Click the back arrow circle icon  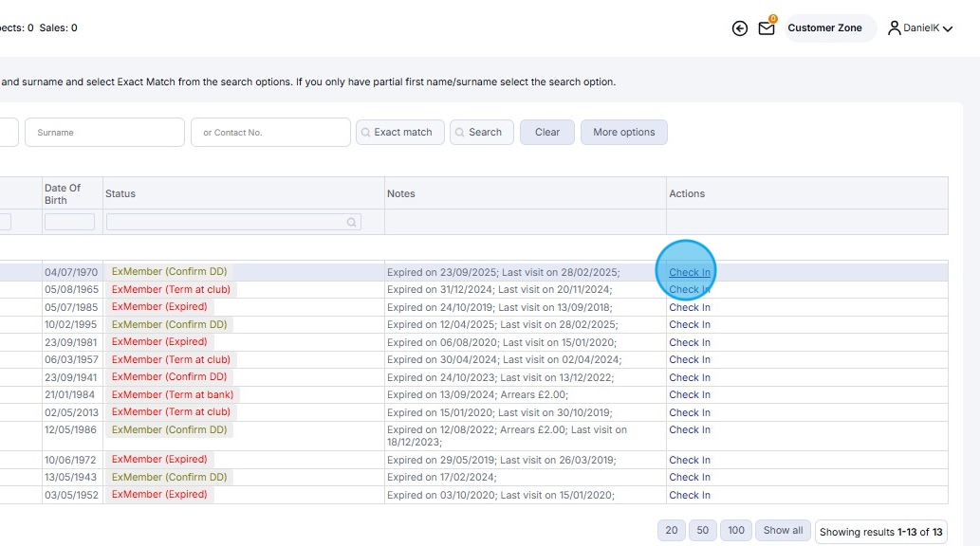pyautogui.click(x=739, y=28)
